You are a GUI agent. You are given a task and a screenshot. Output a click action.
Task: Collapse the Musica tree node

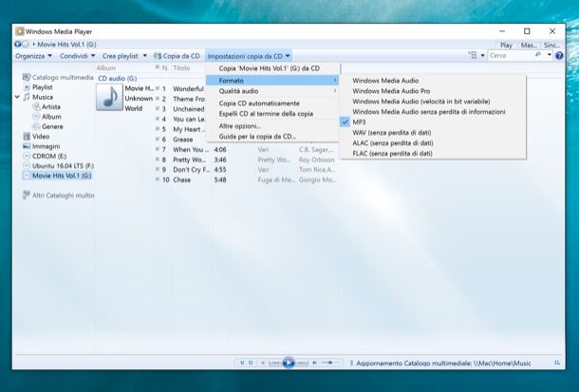(x=17, y=97)
